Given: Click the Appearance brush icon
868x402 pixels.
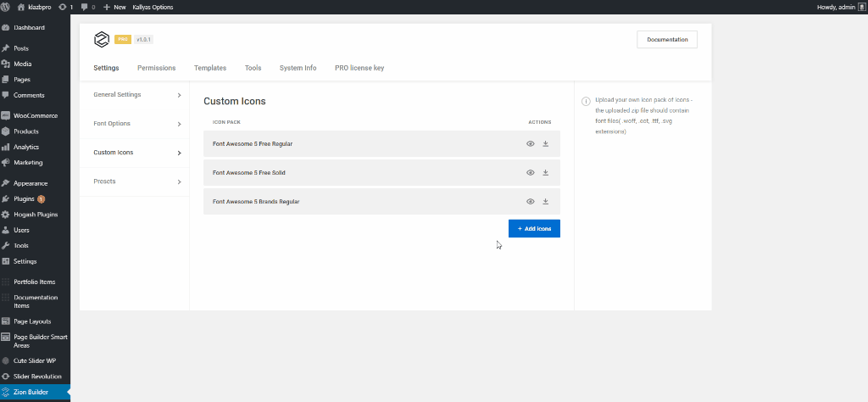Looking at the screenshot, I should (x=6, y=183).
